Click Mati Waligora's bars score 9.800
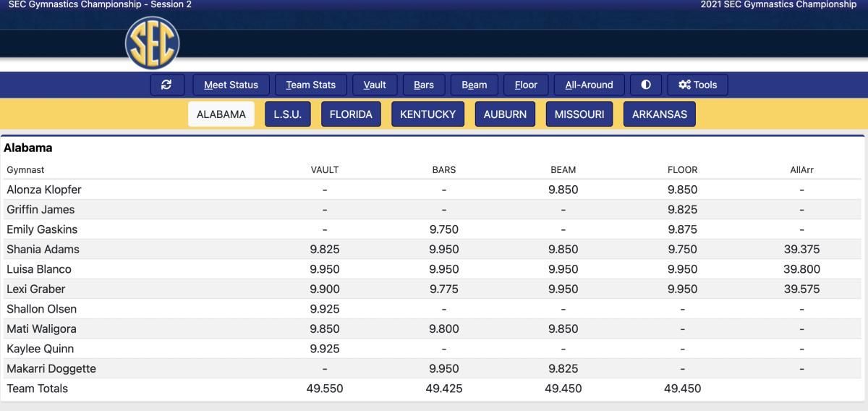Screen dimensions: 868x411 tap(444, 329)
